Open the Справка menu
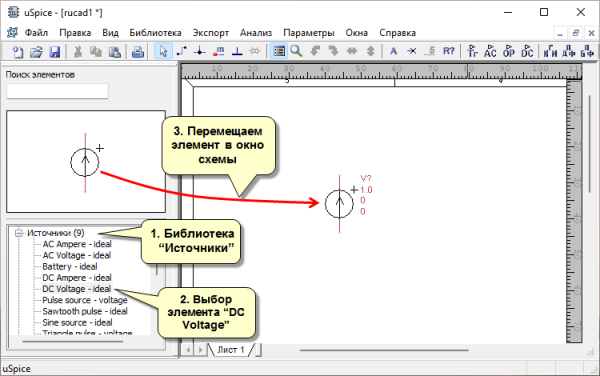Image resolution: width=600 pixels, height=376 pixels. click(x=398, y=33)
